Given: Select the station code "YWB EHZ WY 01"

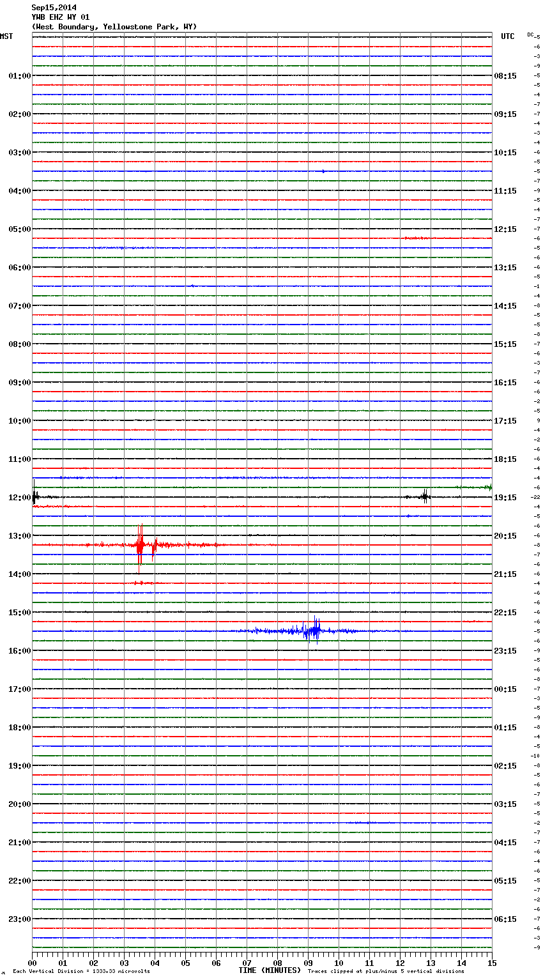Looking at the screenshot, I should [x=61, y=17].
